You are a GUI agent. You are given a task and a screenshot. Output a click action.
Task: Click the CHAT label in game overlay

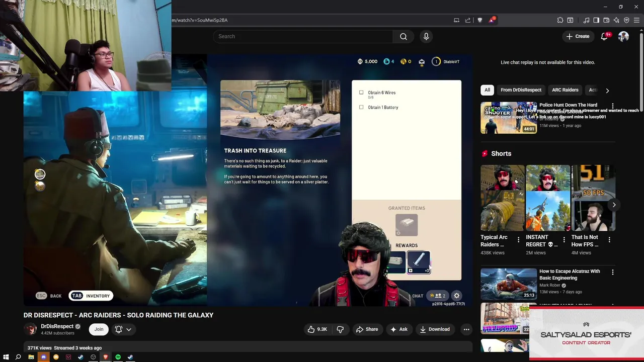[x=418, y=296]
